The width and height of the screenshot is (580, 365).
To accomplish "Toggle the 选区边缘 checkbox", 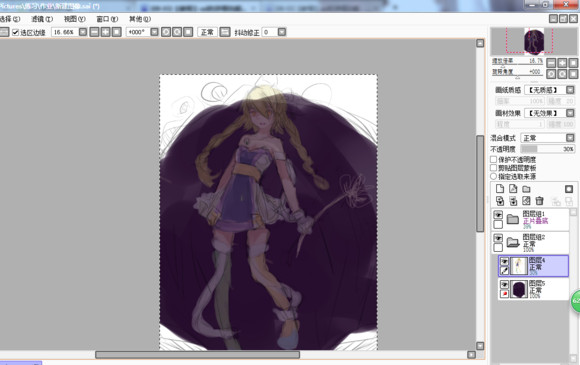I will pyautogui.click(x=16, y=33).
